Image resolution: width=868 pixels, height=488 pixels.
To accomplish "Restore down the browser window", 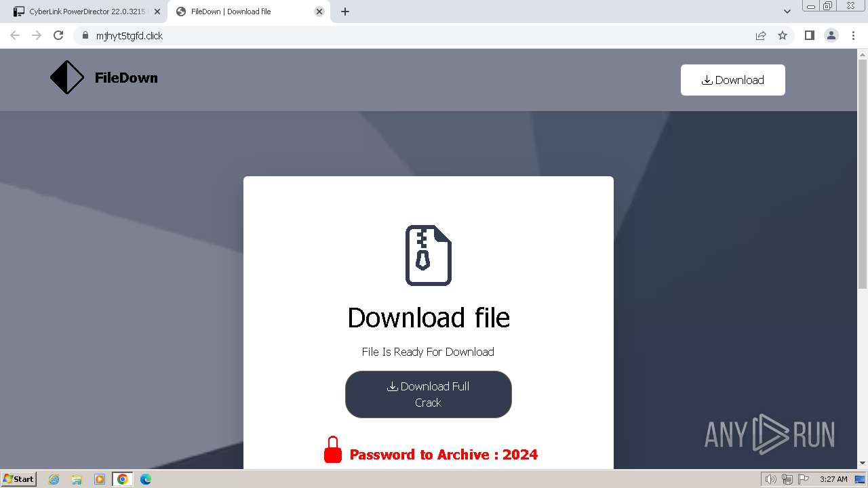I will pyautogui.click(x=828, y=6).
